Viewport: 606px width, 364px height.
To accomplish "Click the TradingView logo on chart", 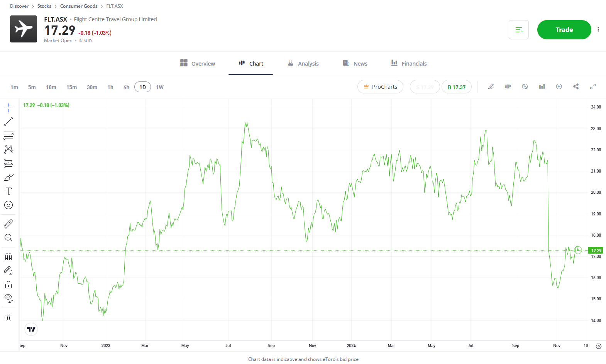I will click(31, 329).
